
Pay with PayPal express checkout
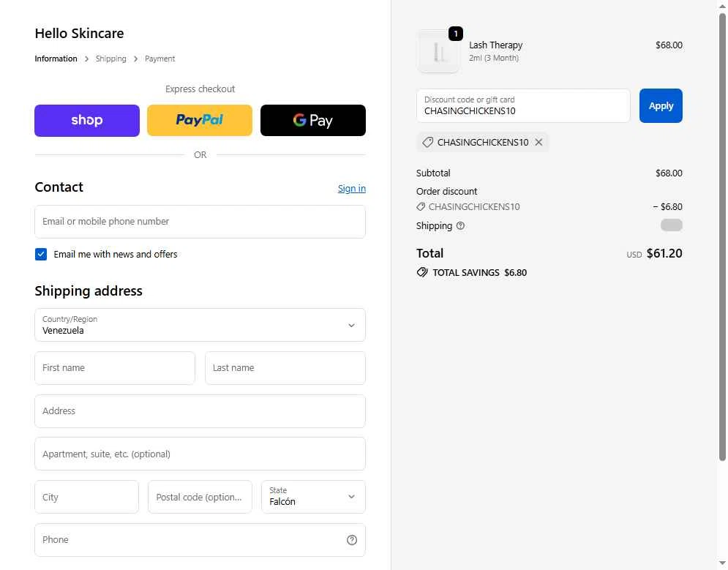click(200, 120)
